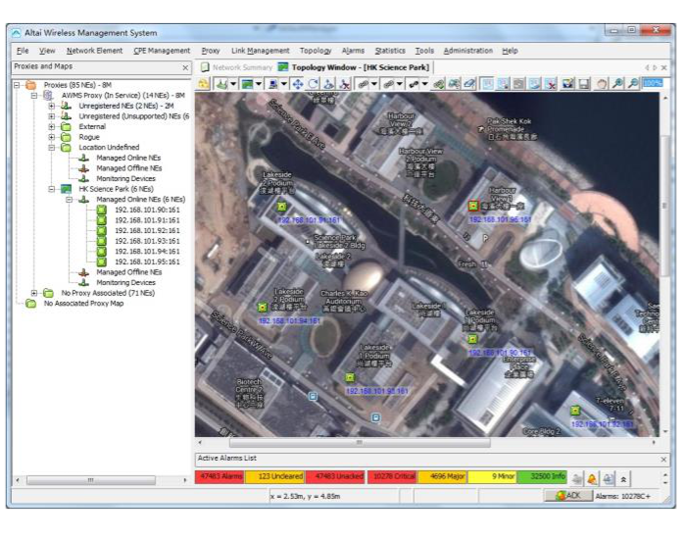The height and width of the screenshot is (536, 682).
Task: Select tree item 192.168.101.93:161
Action: click(x=147, y=241)
